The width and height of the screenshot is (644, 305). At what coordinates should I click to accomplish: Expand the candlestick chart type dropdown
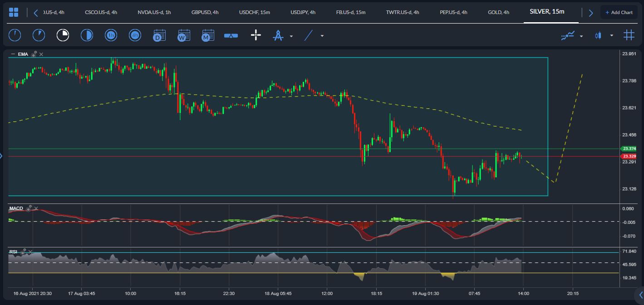tap(612, 35)
